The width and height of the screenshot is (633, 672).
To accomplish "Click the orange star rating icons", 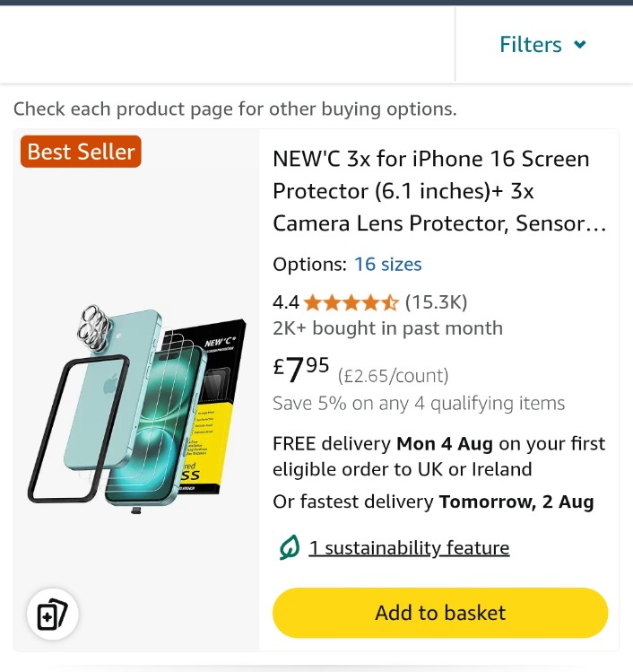I will click(351, 302).
